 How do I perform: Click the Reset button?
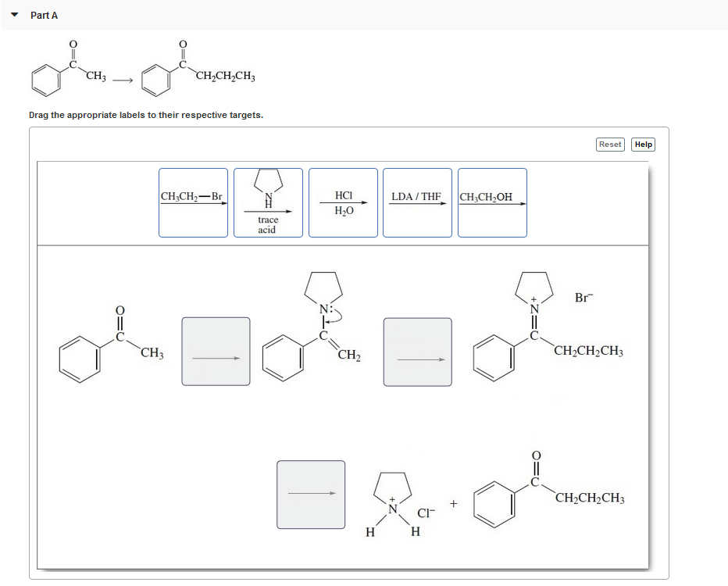click(x=610, y=144)
